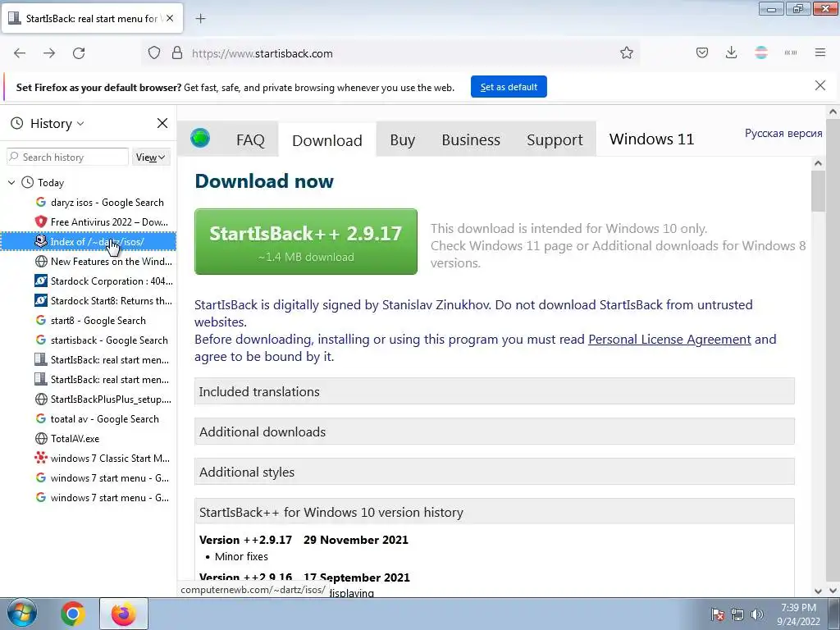The width and height of the screenshot is (840, 630).
Task: Download StartIsBack++ 2.9.17 green button
Action: [x=305, y=242]
